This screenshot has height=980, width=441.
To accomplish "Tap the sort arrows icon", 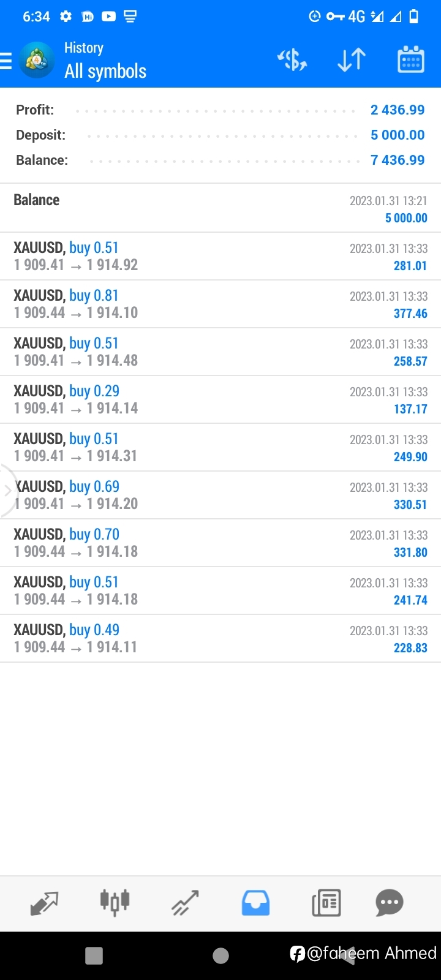I will tap(352, 60).
